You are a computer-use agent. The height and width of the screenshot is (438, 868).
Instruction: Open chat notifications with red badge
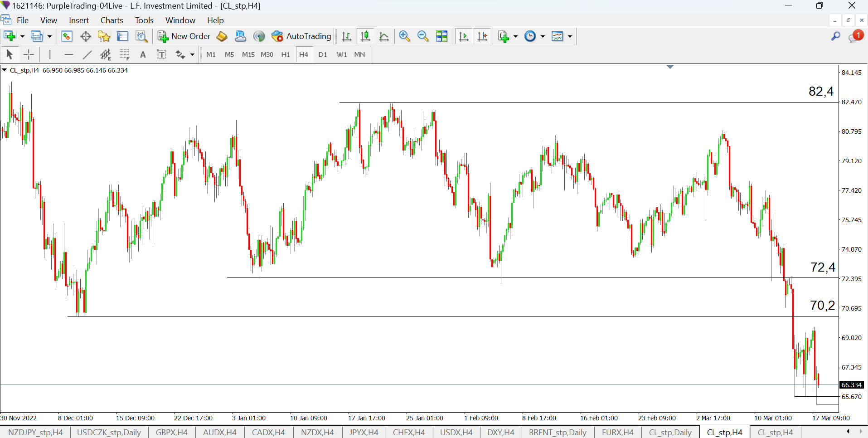(855, 36)
